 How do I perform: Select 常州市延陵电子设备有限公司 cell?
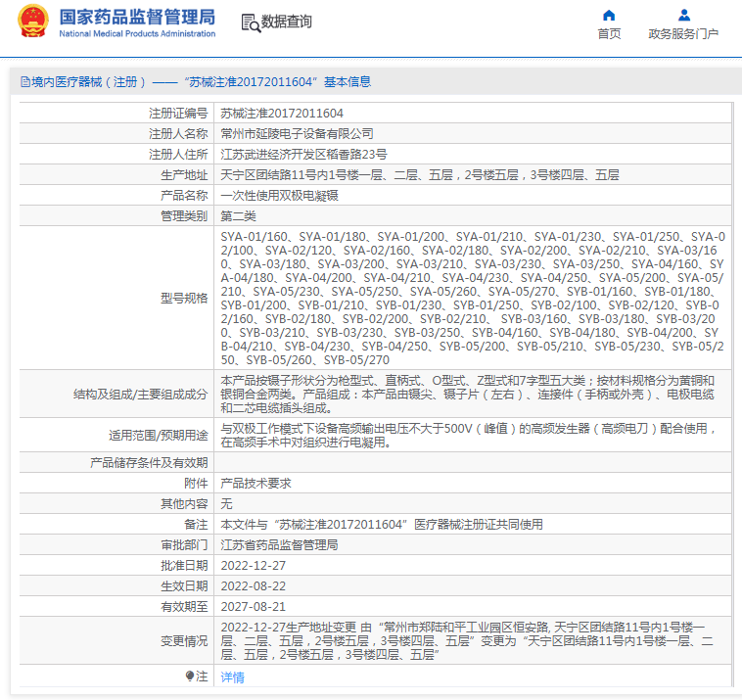pyautogui.click(x=298, y=134)
